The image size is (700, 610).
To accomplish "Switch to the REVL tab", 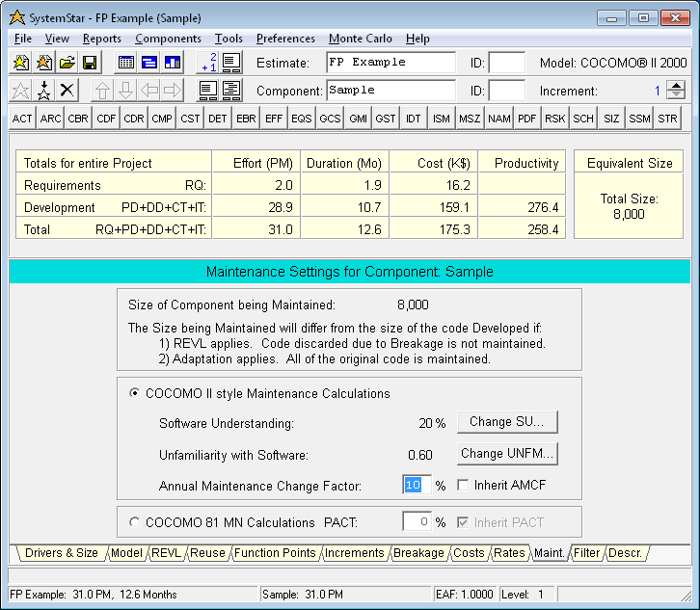I will tap(166, 553).
